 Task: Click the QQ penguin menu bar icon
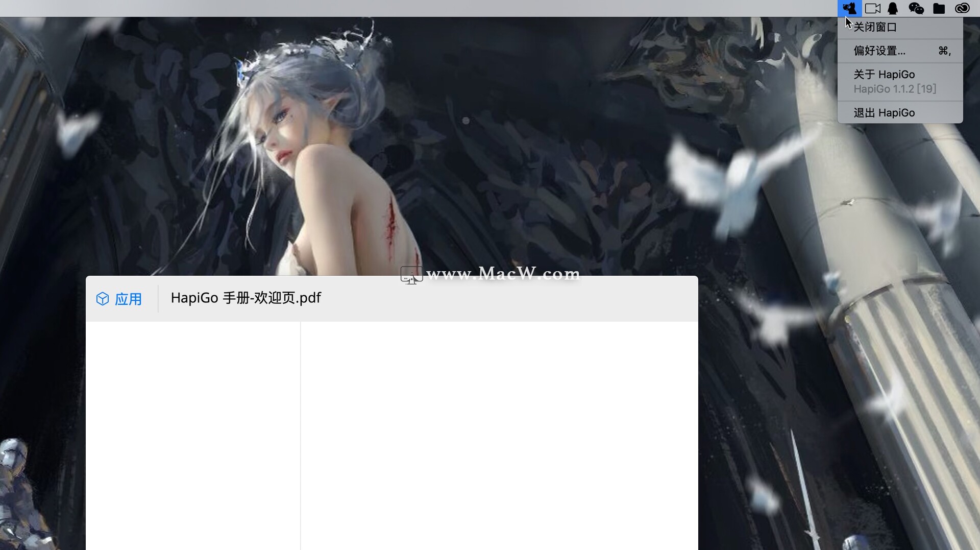(893, 8)
